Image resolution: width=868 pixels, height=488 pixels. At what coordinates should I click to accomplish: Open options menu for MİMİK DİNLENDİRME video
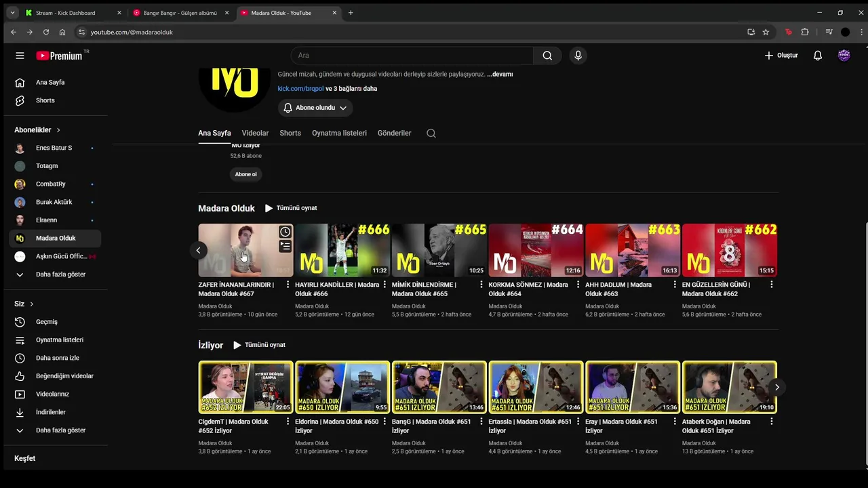pos(481,285)
